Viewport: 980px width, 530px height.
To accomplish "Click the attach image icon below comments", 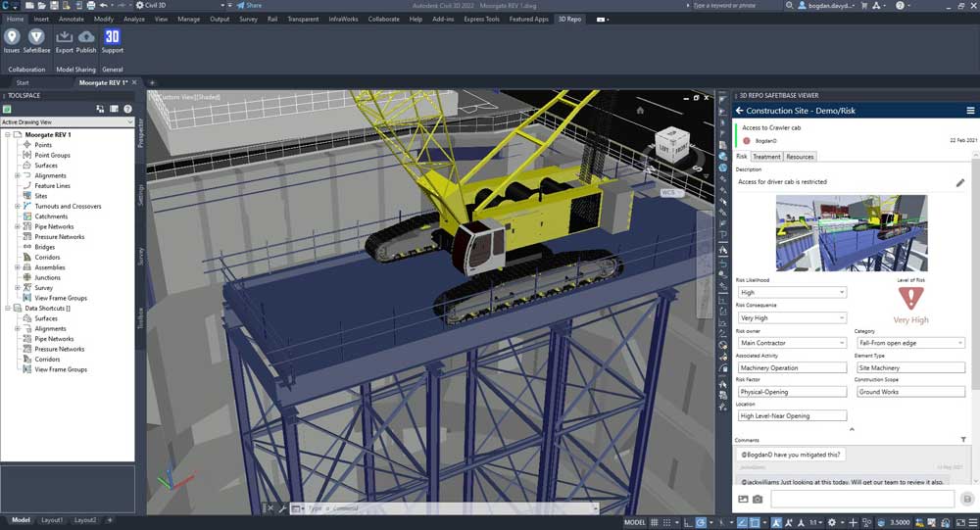I will click(x=743, y=499).
